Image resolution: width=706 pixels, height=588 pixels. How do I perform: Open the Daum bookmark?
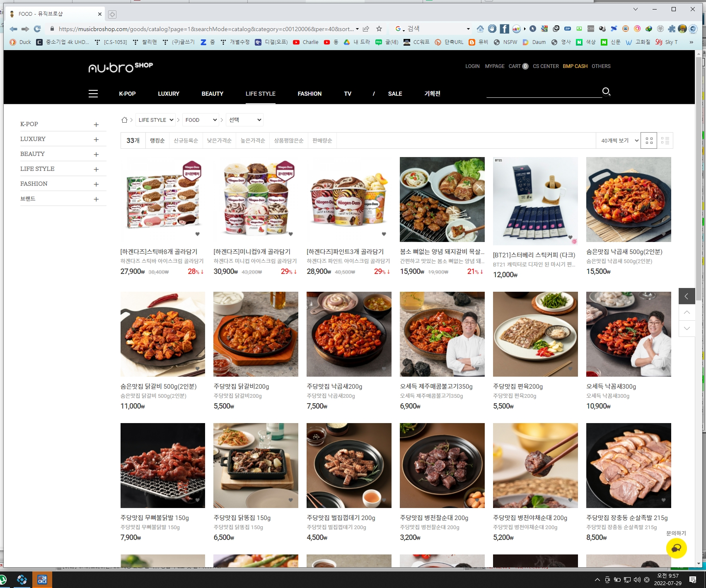click(534, 42)
